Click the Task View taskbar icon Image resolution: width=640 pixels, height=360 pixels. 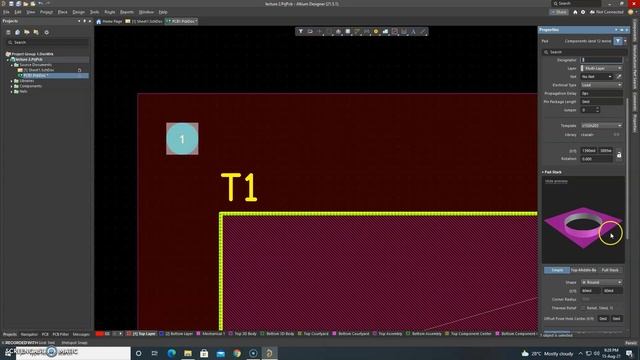(155, 353)
